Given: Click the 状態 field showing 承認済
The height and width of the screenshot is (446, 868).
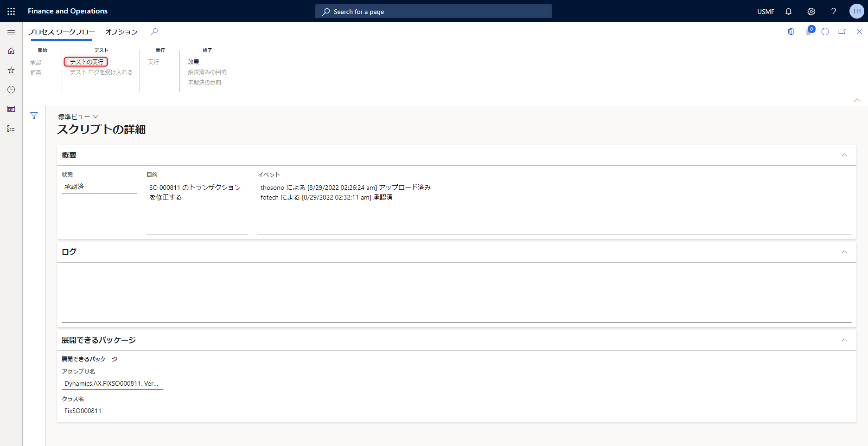Looking at the screenshot, I should point(99,187).
